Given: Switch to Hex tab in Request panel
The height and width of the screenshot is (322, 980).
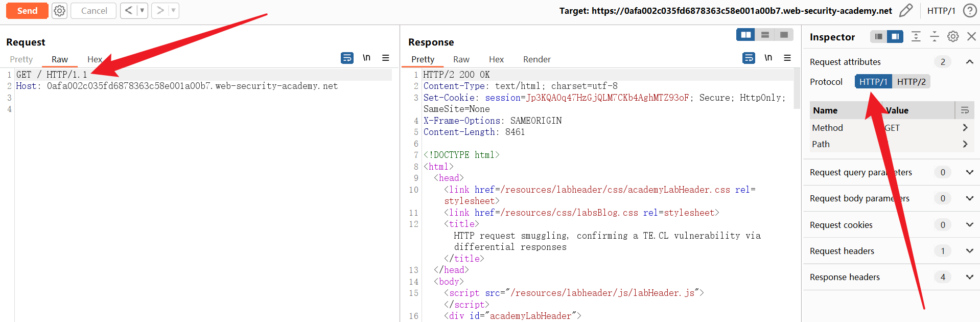Looking at the screenshot, I should [95, 59].
